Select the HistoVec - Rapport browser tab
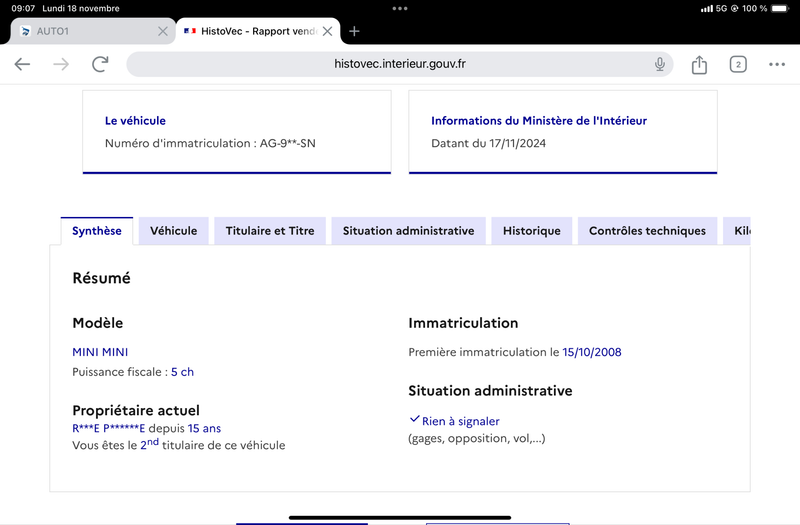Screen dimensions: 800x525 point(258,31)
